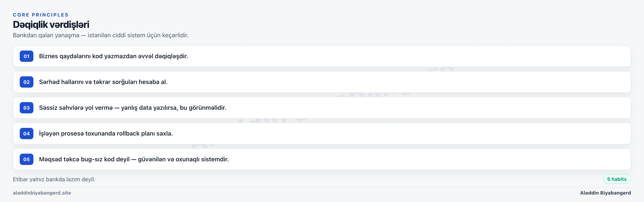Select the 'Biznes qaydalarını' principle card

pos(322,56)
